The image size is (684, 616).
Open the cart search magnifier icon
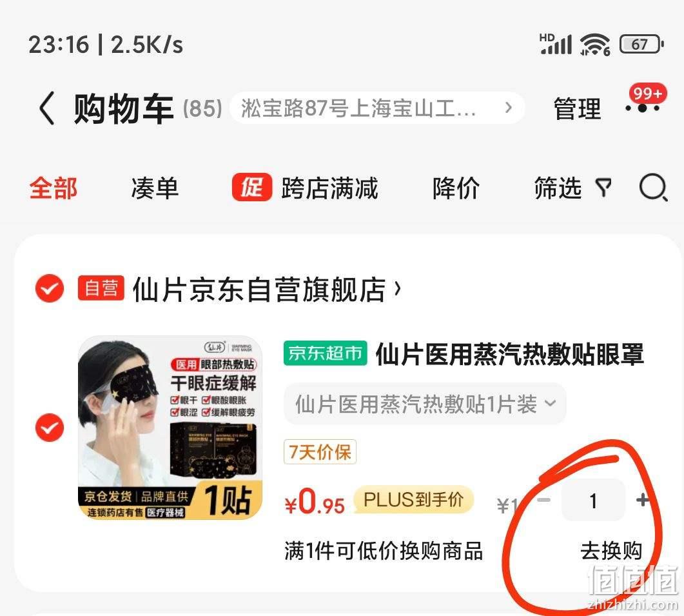tap(653, 188)
